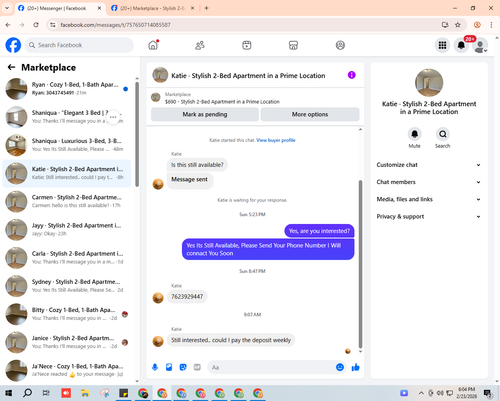Search in conversation with the magnifier icon
Screen dimensions: 500x401
click(443, 134)
